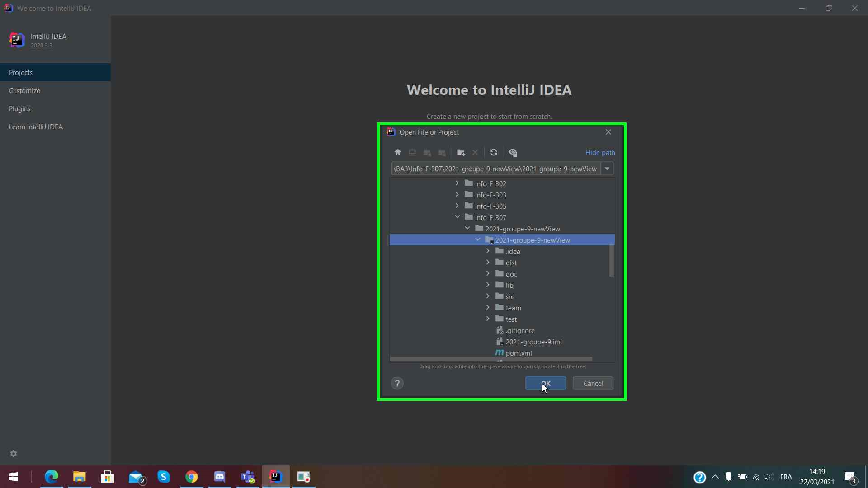This screenshot has height=488, width=868.
Task: Open settings gear in welcome sidebar
Action: [x=14, y=454]
